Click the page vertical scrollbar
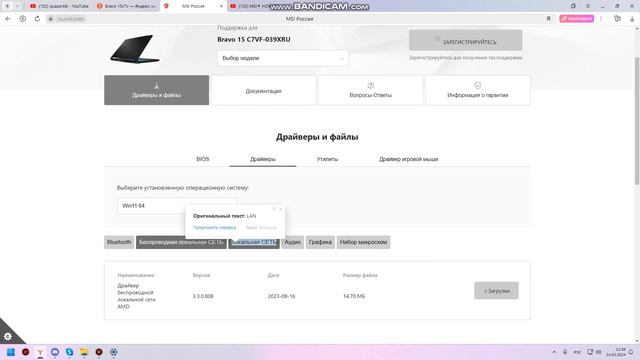Image resolution: width=640 pixels, height=360 pixels. pos(637,120)
